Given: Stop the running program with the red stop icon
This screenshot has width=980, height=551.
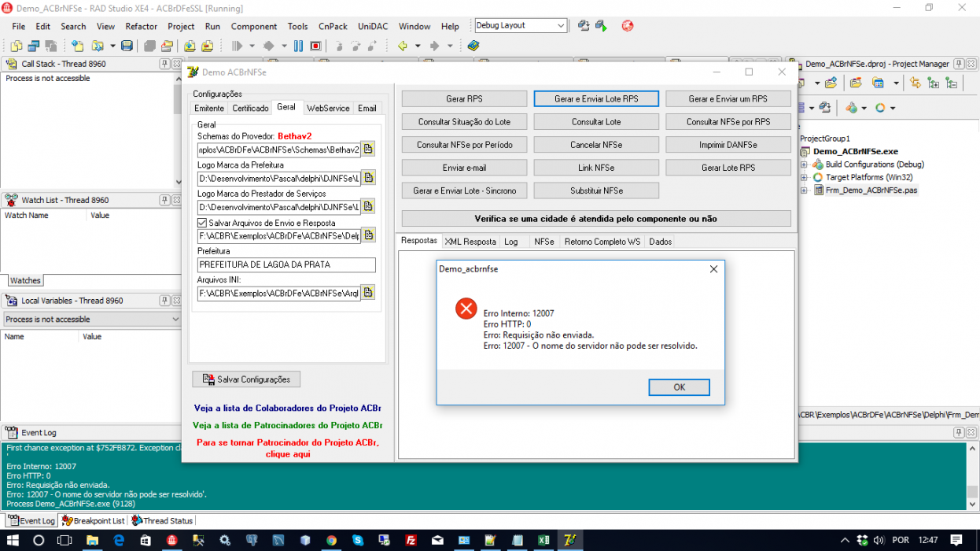Looking at the screenshot, I should tap(315, 46).
